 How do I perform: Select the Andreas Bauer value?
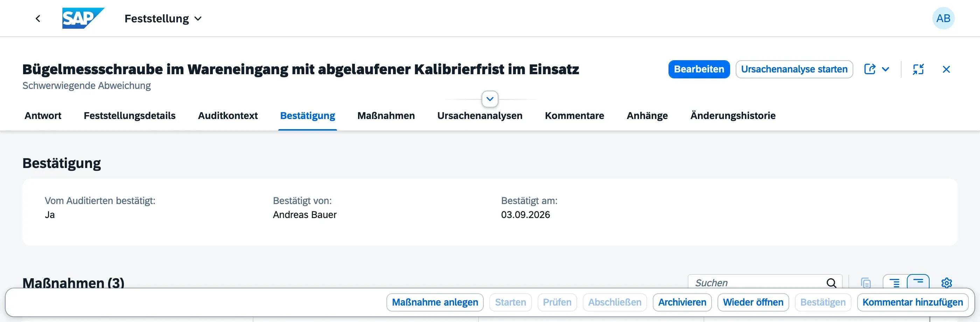point(304,215)
